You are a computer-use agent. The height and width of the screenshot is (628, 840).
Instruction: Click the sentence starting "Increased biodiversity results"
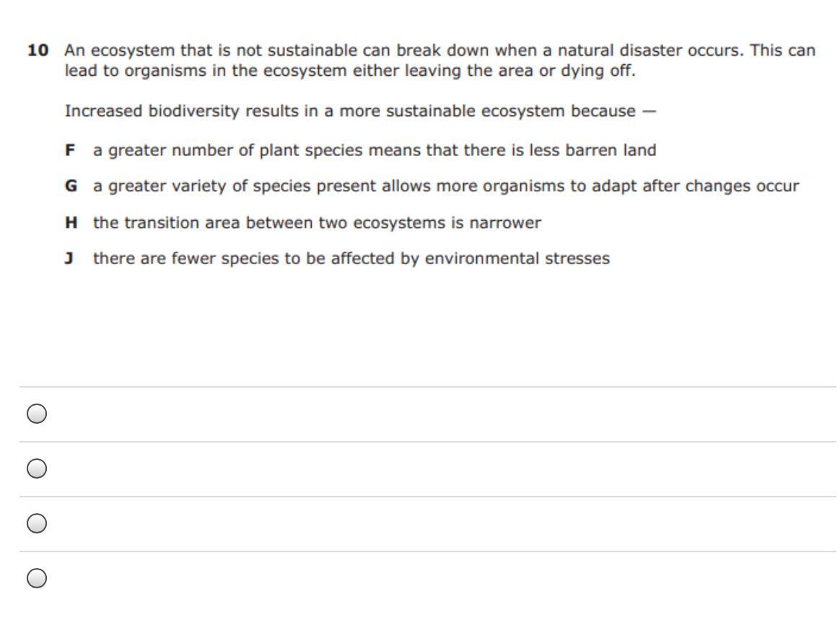pyautogui.click(x=360, y=111)
